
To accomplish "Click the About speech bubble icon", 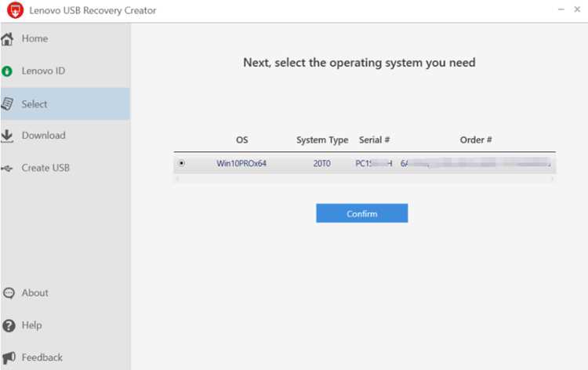I will [9, 292].
